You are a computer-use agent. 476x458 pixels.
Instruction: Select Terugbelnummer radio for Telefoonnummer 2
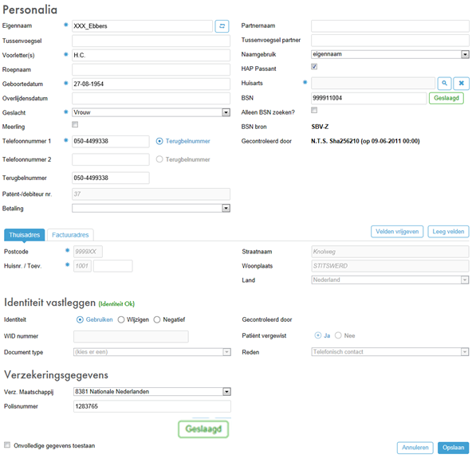pyautogui.click(x=159, y=159)
